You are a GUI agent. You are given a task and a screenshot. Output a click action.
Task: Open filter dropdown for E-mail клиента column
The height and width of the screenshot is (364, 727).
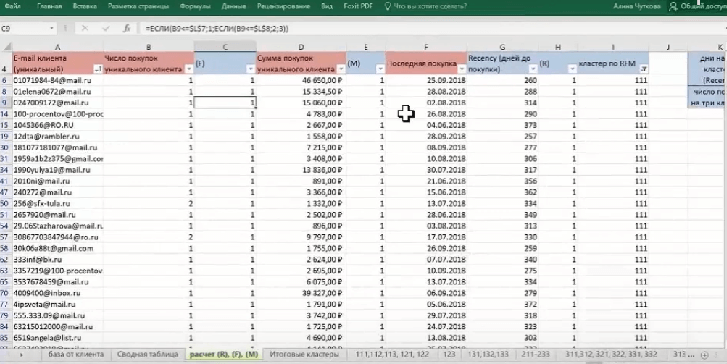point(98,69)
